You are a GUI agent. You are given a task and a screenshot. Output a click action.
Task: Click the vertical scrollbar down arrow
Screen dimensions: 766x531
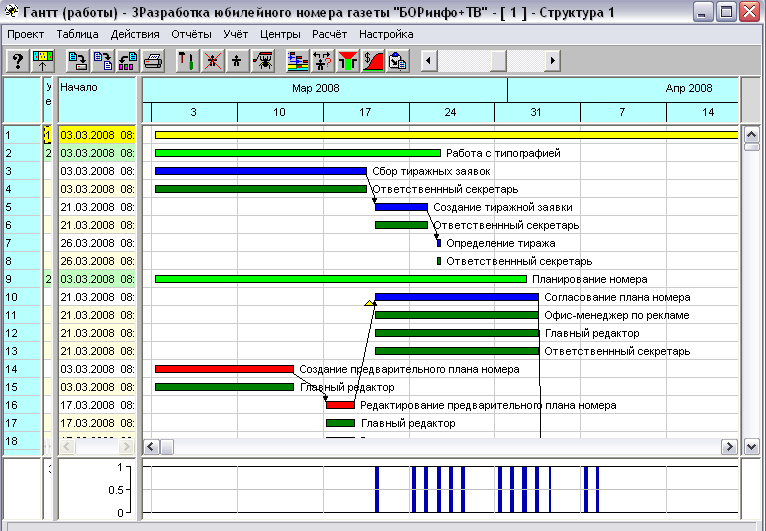[753, 446]
